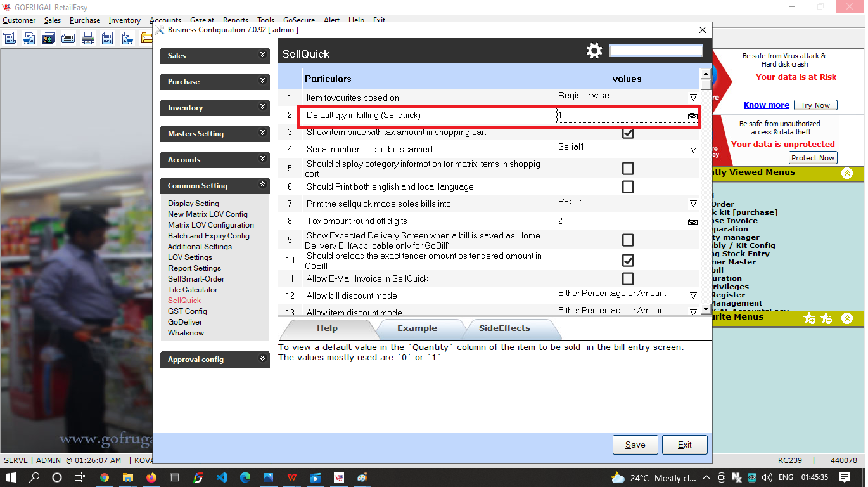The height and width of the screenshot is (487, 868).
Task: Click add-to-favourites star icon
Action: click(x=809, y=318)
